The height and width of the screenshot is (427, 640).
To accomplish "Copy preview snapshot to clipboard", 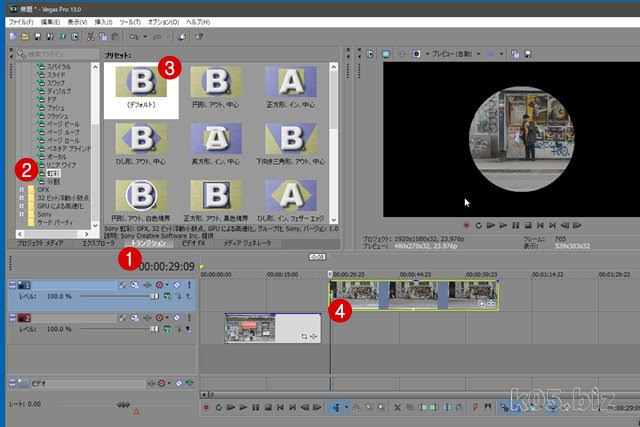I will point(515,54).
